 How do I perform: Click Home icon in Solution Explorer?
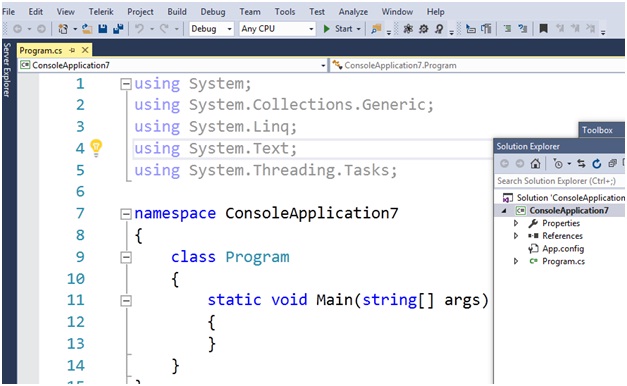(x=535, y=164)
